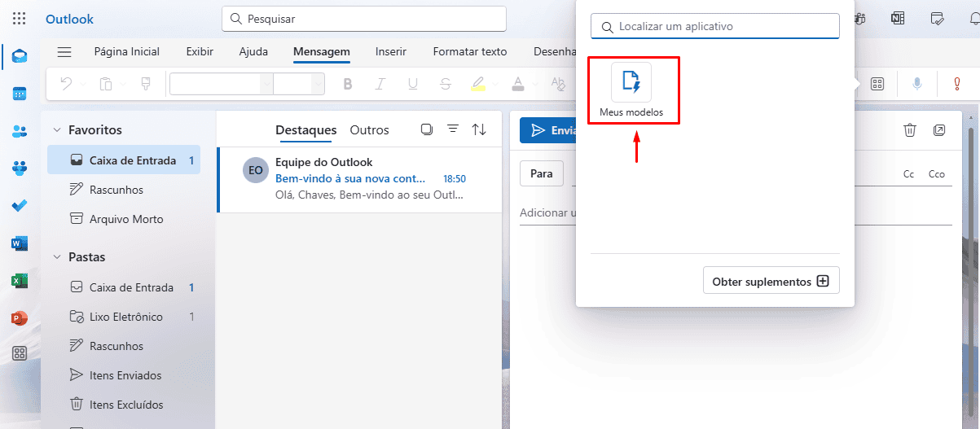Collapse the Favoritos section
Image resolution: width=980 pixels, height=429 pixels.
coord(57,129)
